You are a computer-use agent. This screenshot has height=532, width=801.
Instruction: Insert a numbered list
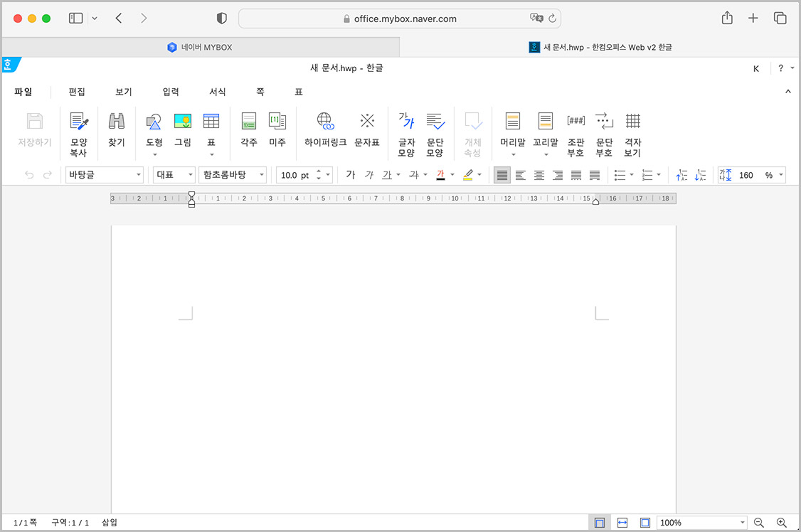pos(647,175)
